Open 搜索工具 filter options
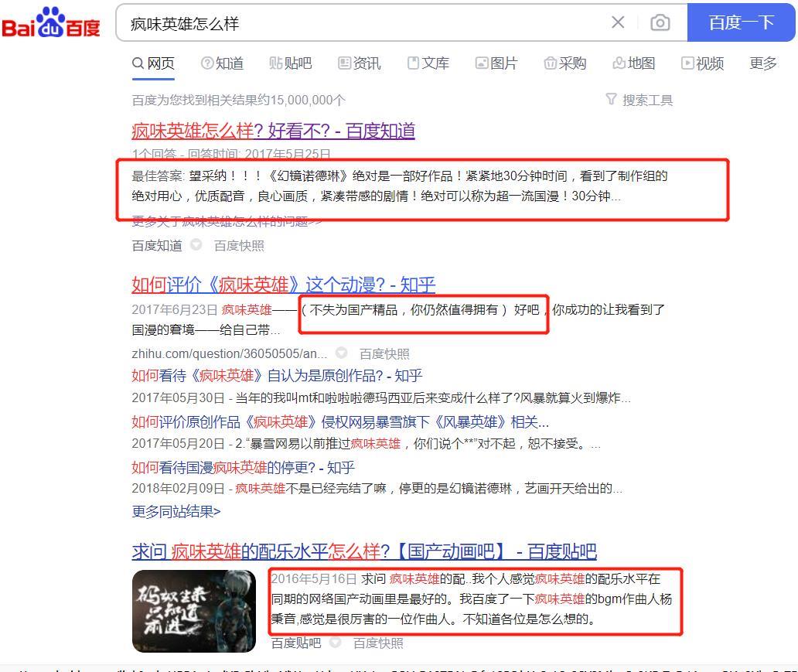 point(639,100)
